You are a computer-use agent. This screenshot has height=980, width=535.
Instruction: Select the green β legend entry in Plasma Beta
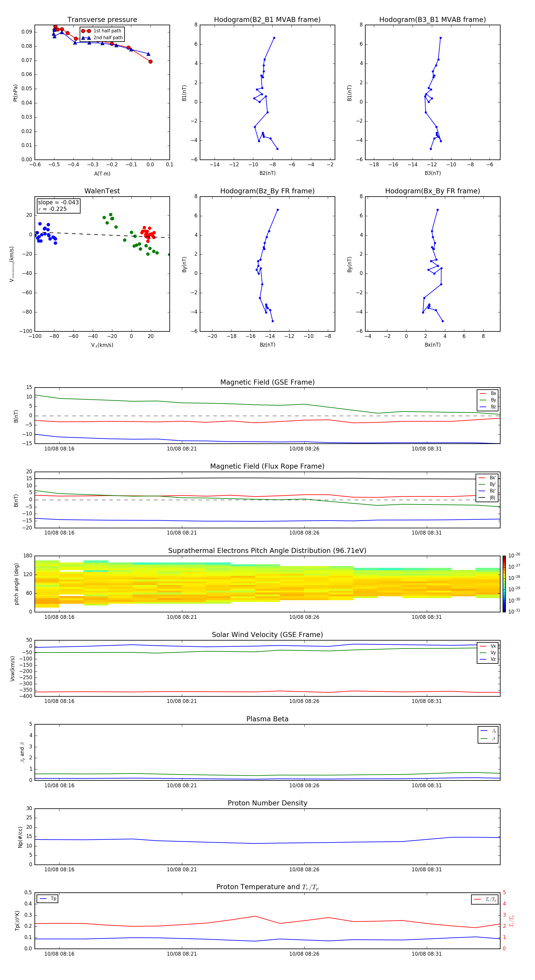[x=488, y=739]
